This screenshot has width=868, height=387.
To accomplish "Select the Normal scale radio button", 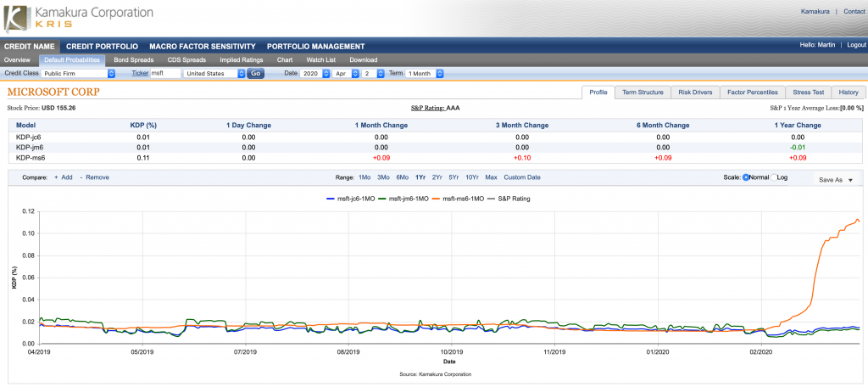I will tap(746, 177).
